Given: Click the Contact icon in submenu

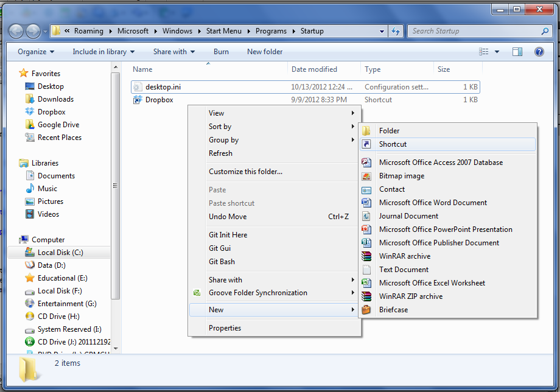Looking at the screenshot, I should [366, 189].
